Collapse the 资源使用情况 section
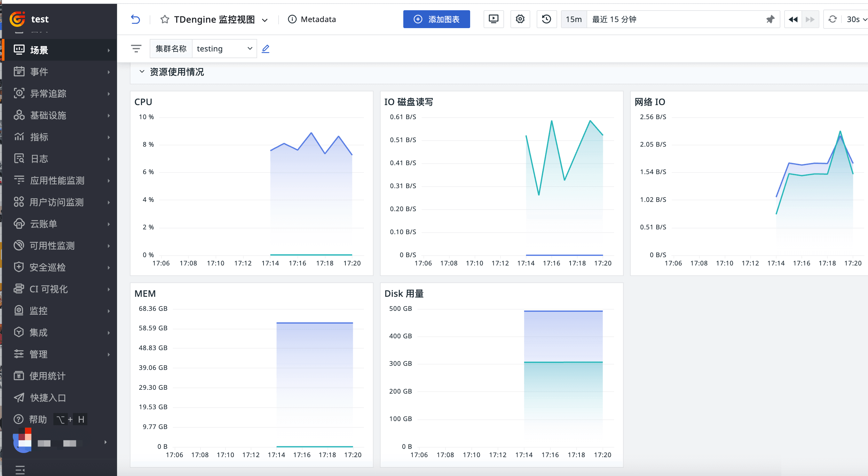 [142, 72]
